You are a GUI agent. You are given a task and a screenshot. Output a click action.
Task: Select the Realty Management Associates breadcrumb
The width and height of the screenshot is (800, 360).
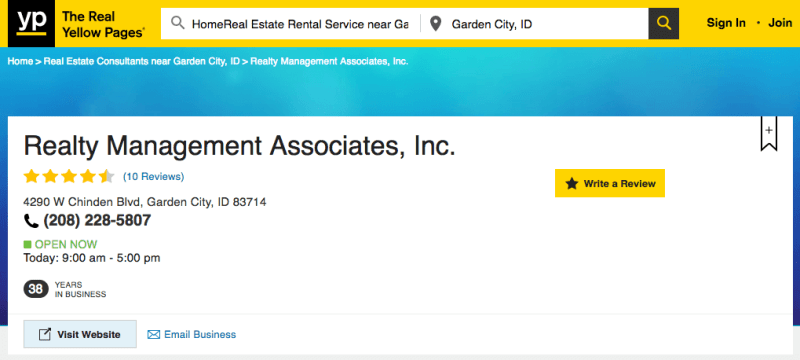329,61
